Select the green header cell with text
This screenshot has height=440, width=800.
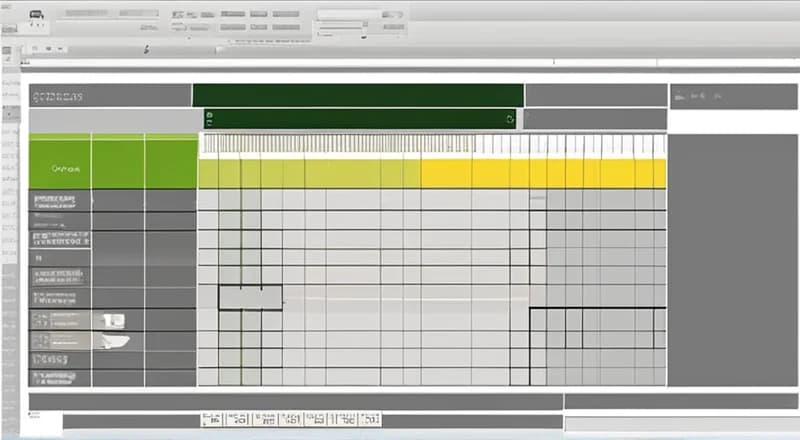60,169
